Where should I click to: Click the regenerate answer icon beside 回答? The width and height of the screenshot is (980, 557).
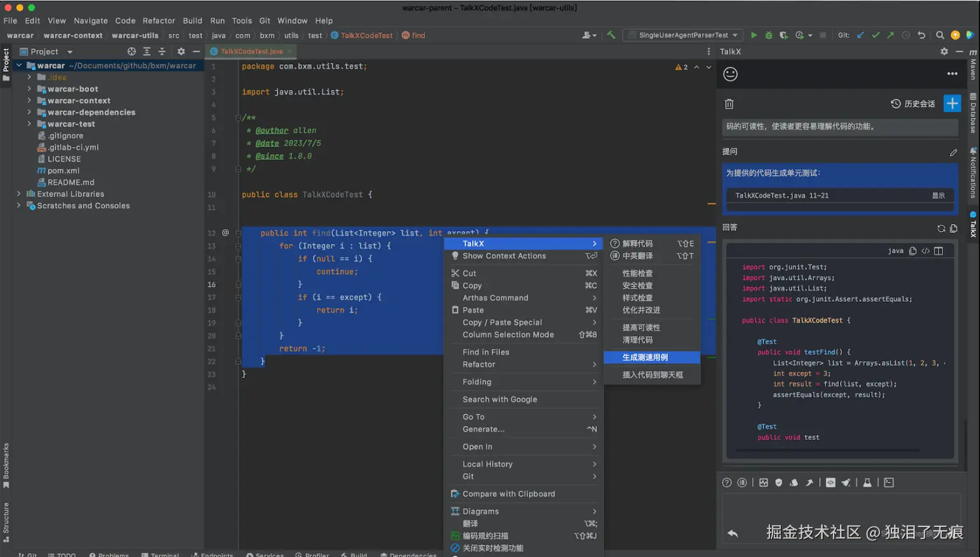941,228
